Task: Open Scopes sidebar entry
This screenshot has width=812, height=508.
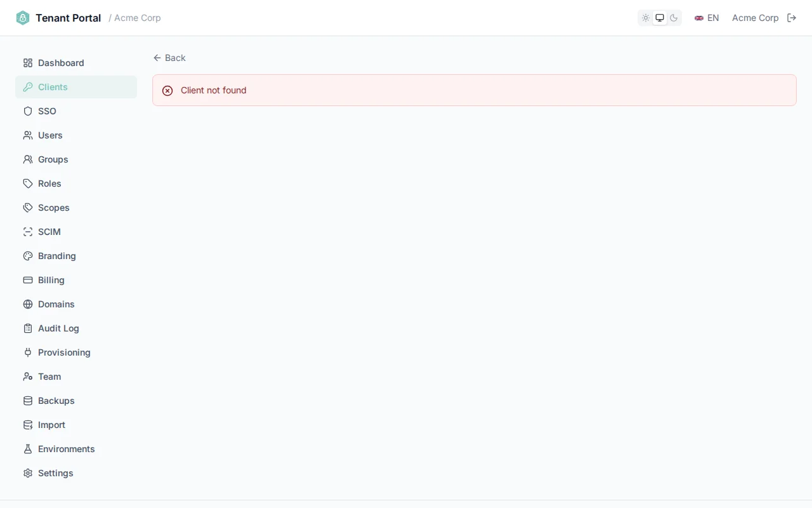Action: coord(76,208)
